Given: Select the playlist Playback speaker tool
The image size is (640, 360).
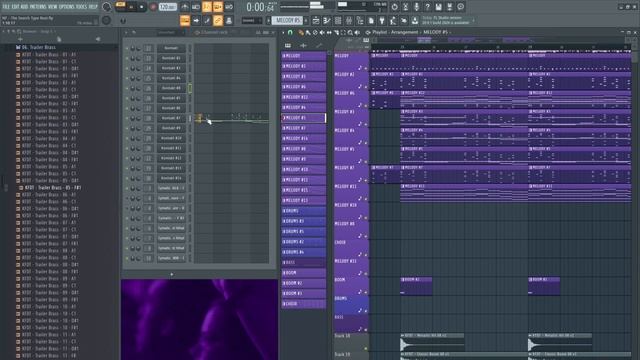Looking at the screenshot, I should pyautogui.click(x=357, y=32).
